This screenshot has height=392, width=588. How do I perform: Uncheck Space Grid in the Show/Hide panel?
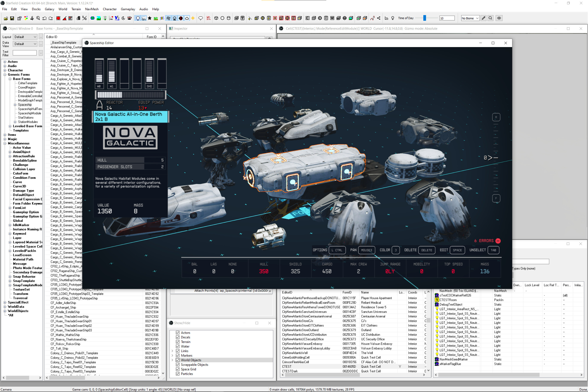pyautogui.click(x=178, y=369)
